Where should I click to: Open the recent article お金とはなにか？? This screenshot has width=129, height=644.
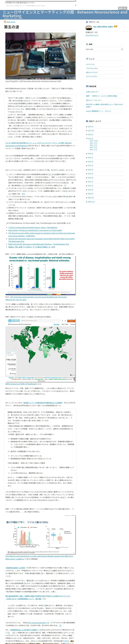coord(92,92)
